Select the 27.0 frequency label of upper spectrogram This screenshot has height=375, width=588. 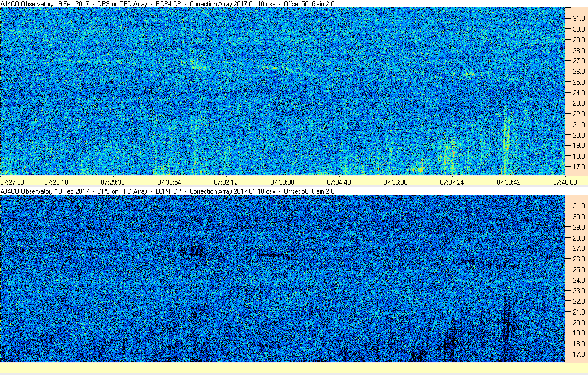point(578,61)
